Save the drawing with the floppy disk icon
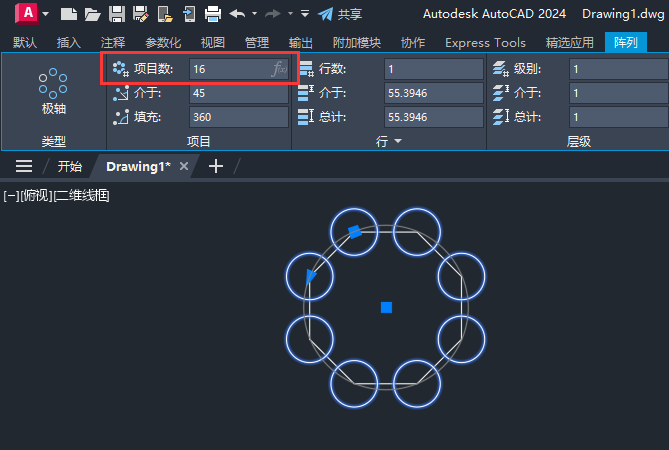This screenshot has width=669, height=450. click(x=117, y=14)
